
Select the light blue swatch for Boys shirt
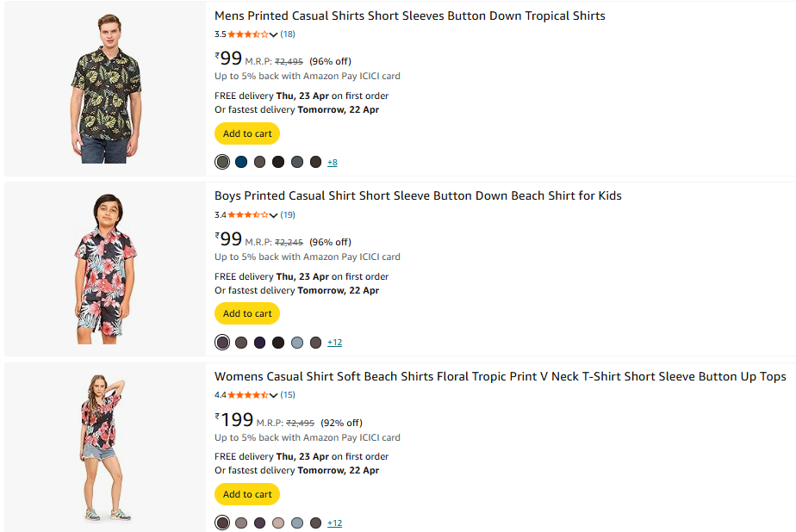[297, 343]
